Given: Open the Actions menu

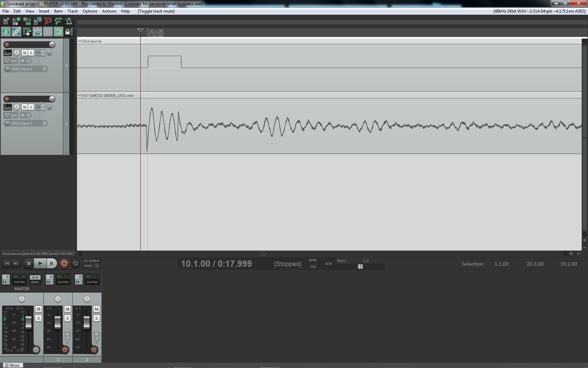Looking at the screenshot, I should tap(109, 11).
